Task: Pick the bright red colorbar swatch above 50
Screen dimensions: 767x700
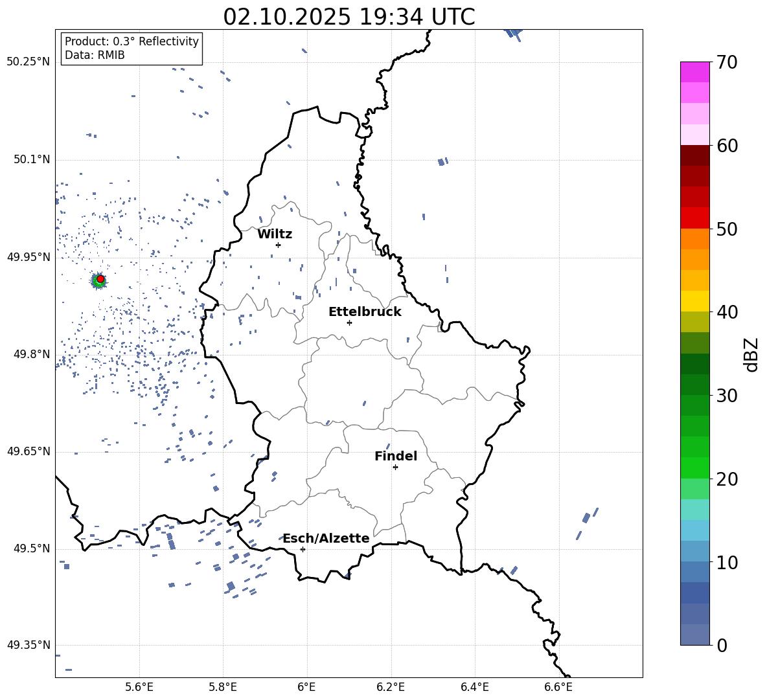Action: click(694, 218)
